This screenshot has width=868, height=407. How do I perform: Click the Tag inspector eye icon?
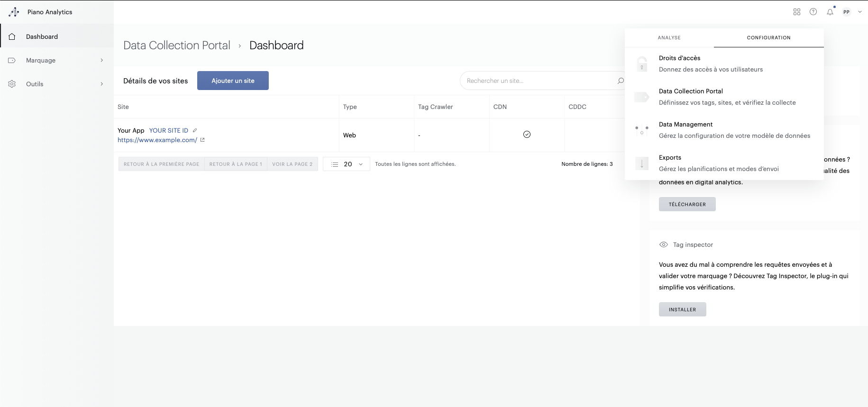[664, 244]
